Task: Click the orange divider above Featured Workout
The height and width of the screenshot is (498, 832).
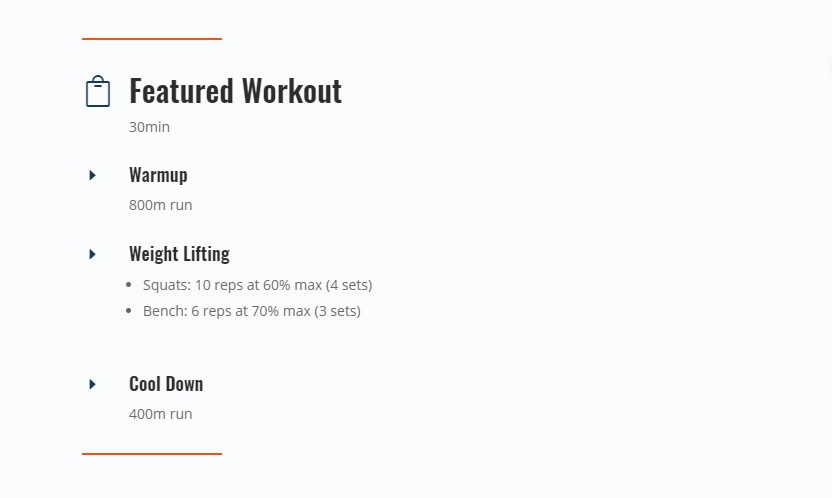Action: coord(152,39)
